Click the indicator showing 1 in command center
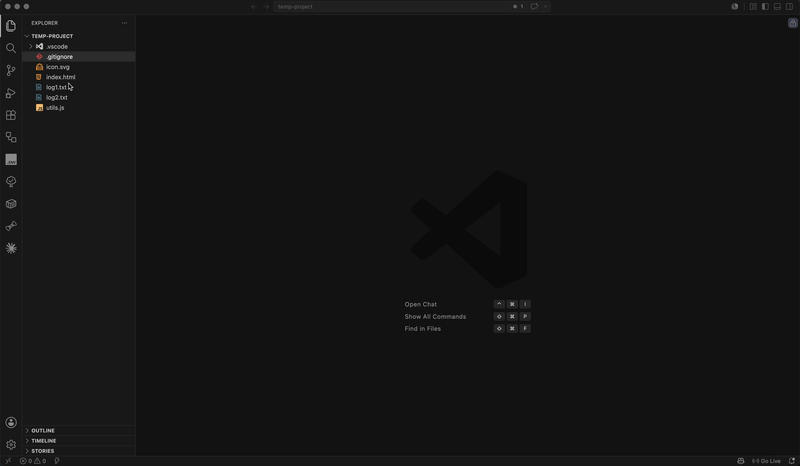 tap(518, 7)
